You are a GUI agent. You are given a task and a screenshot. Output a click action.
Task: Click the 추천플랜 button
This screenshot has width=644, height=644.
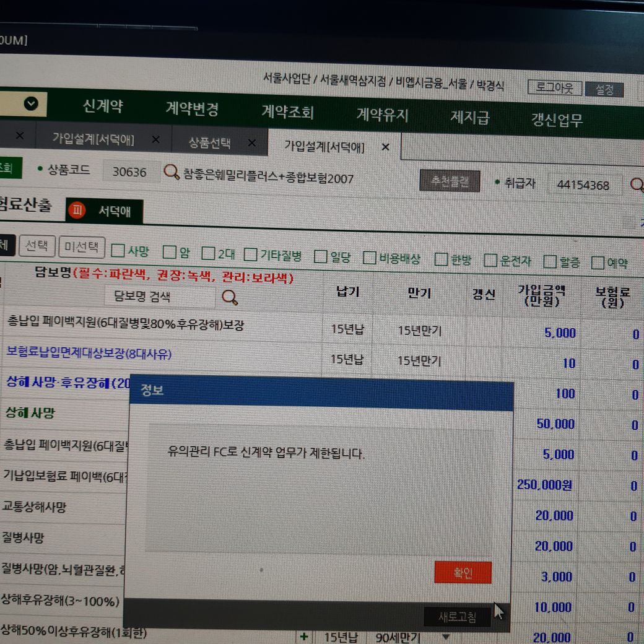click(x=450, y=181)
